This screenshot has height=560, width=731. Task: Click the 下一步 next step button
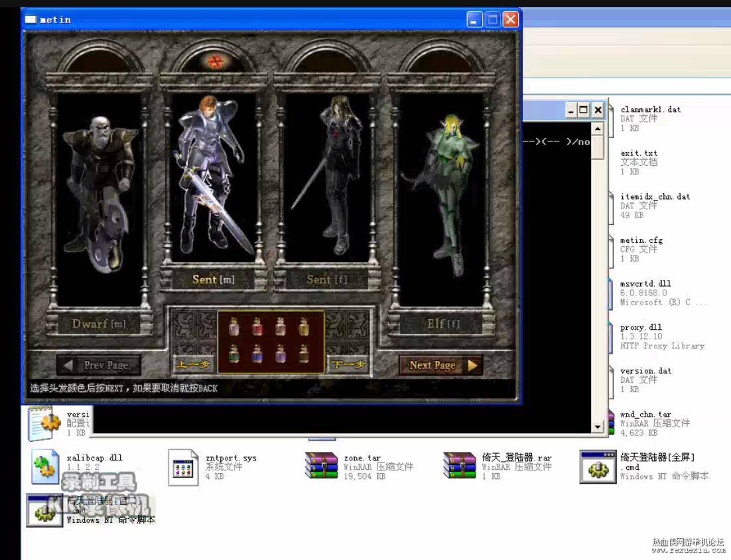(349, 365)
